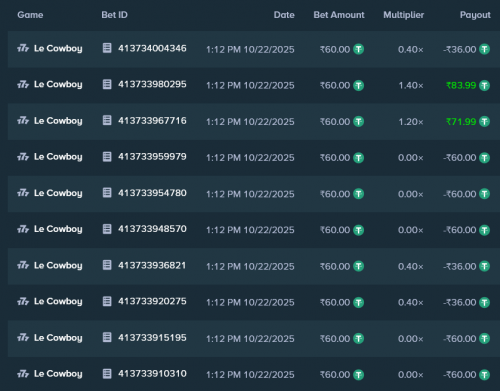Open receipt icon for bet 413733980295
Image resolution: width=500 pixels, height=391 pixels.
[x=107, y=84]
